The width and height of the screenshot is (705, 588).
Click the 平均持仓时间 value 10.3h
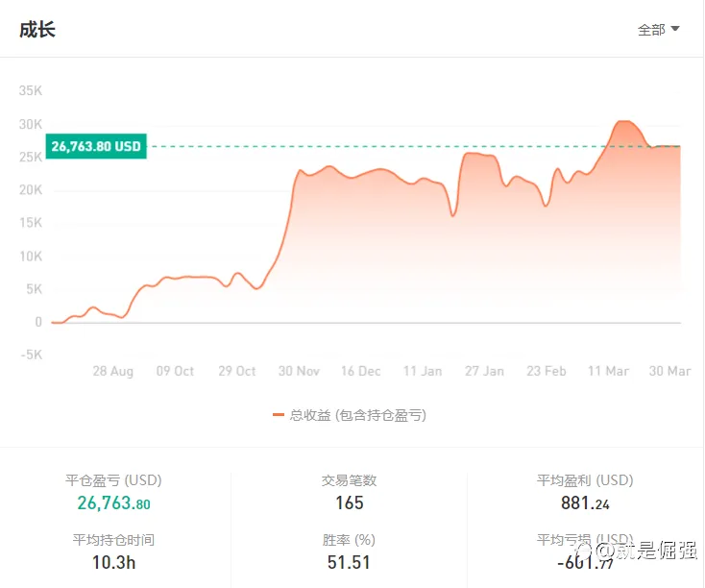point(113,562)
